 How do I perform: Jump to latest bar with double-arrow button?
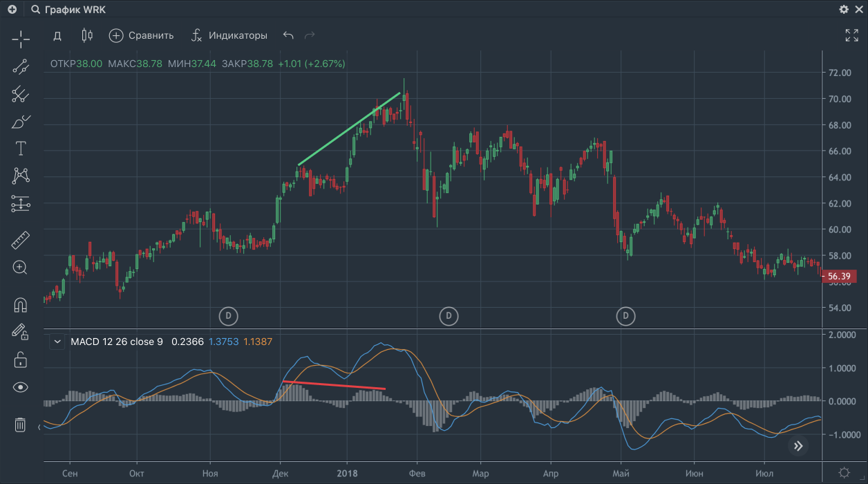798,446
